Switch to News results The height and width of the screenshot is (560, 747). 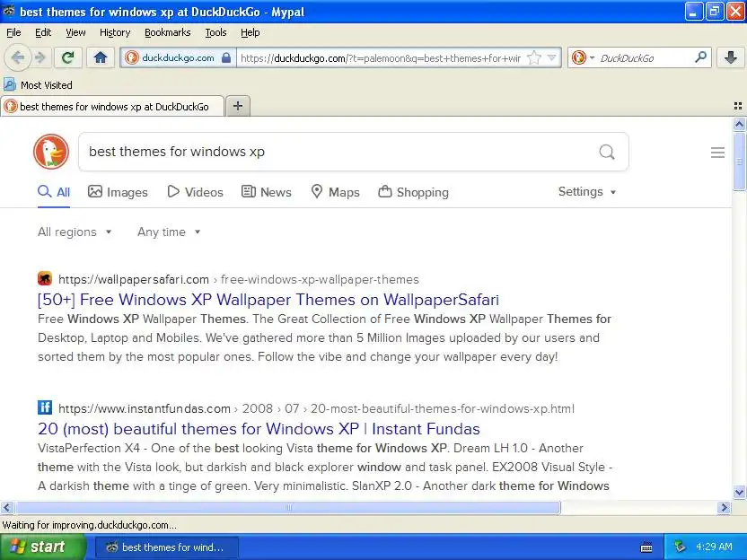[267, 192]
